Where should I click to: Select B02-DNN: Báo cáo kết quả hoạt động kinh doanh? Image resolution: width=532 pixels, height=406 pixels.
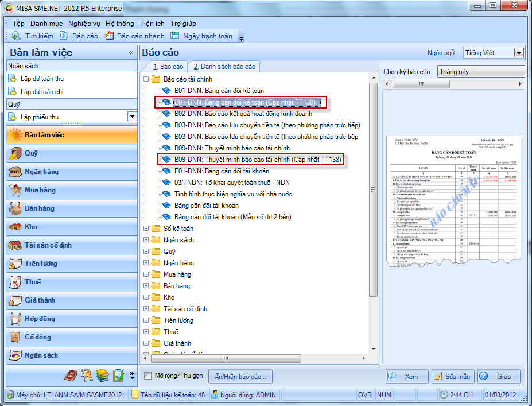[243, 114]
